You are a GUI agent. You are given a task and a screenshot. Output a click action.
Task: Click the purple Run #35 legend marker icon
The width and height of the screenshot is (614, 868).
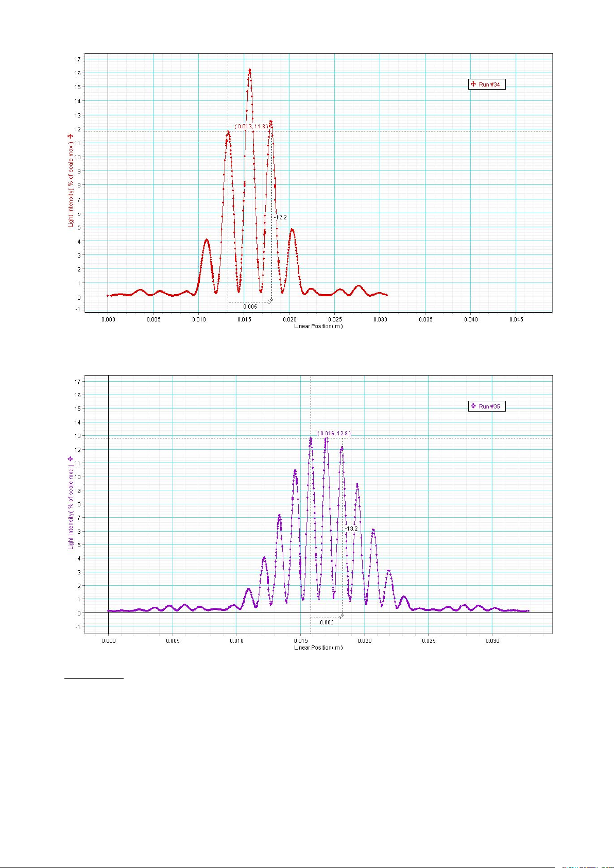point(473,406)
